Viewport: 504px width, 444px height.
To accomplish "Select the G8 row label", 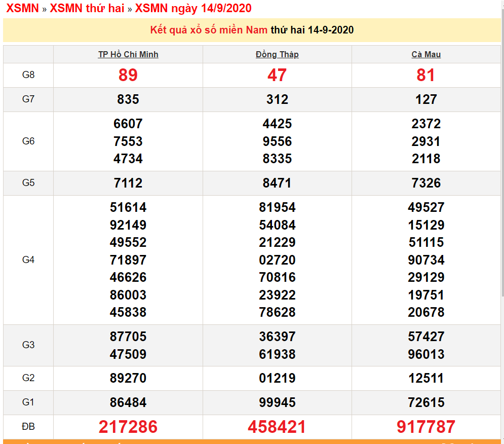I will pyautogui.click(x=28, y=75).
